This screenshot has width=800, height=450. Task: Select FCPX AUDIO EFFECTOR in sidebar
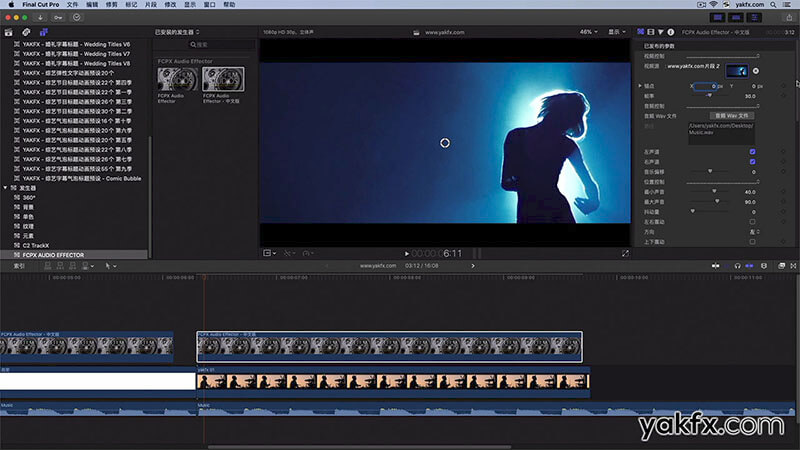[74, 255]
